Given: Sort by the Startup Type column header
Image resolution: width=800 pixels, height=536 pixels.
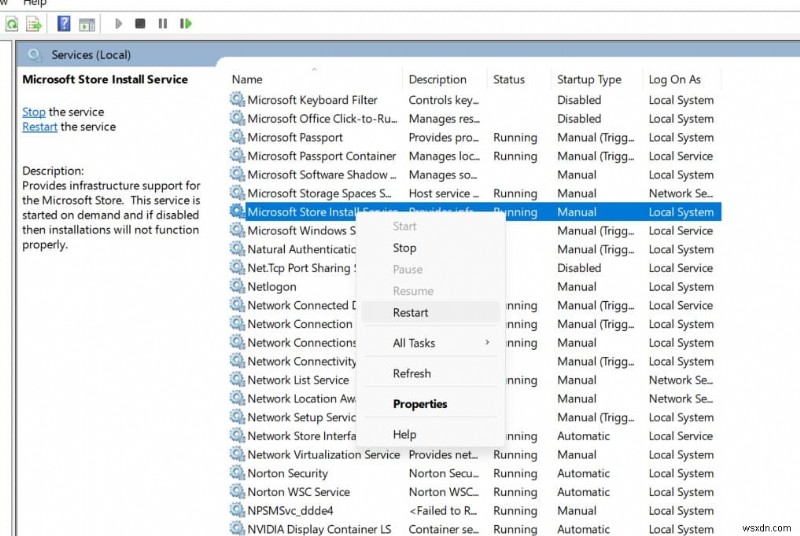Looking at the screenshot, I should point(589,80).
